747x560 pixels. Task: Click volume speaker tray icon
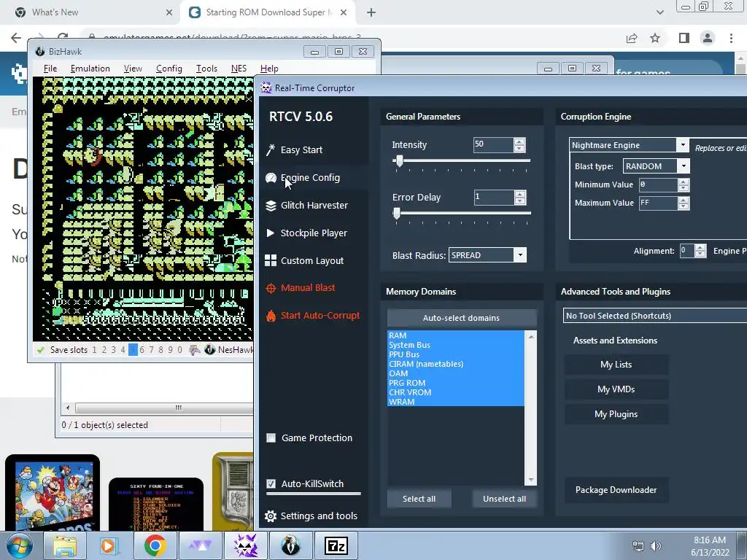coord(656,546)
